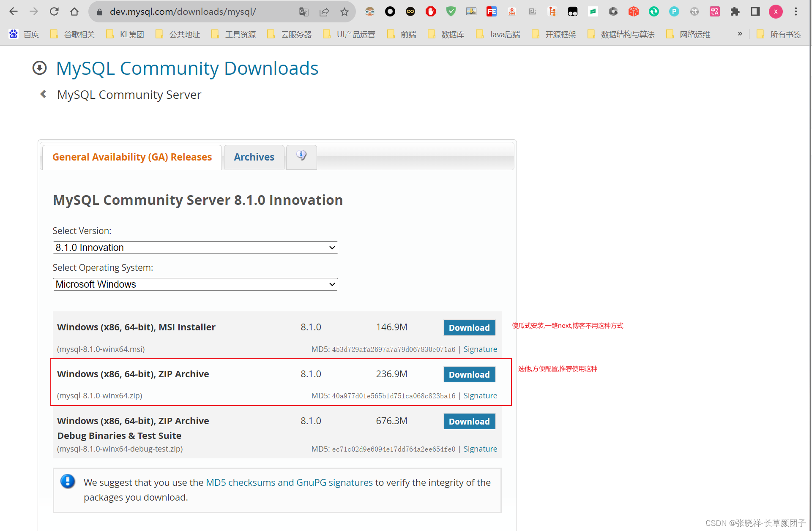
Task: Select General Availability (GA) Releases tab
Action: [x=132, y=157]
